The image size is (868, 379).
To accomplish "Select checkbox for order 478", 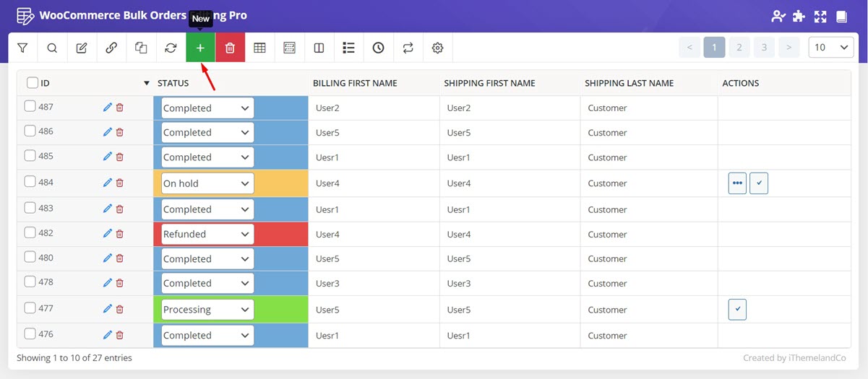I will pyautogui.click(x=30, y=282).
